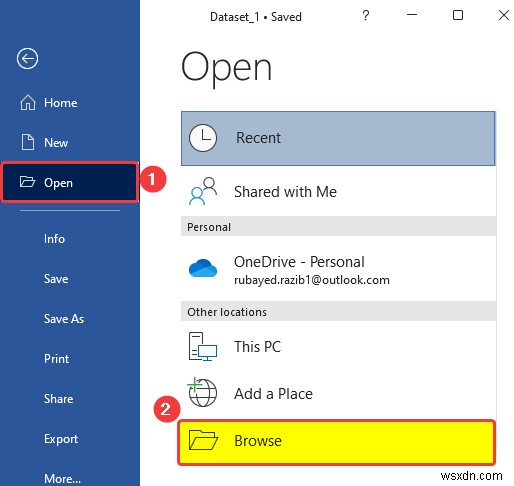The image size is (514, 486).
Task: Click the Home house icon
Action: (28, 102)
